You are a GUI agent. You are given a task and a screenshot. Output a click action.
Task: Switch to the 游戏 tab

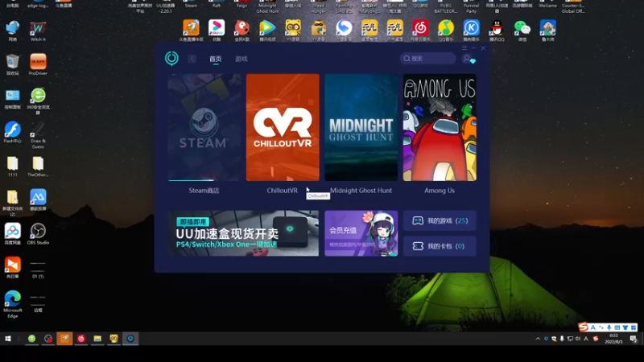241,59
